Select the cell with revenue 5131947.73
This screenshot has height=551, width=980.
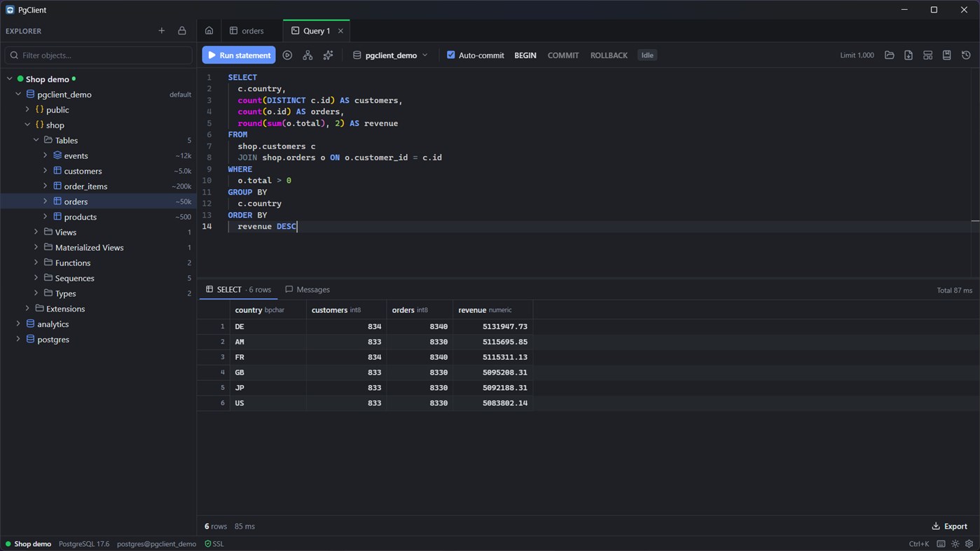pyautogui.click(x=492, y=327)
